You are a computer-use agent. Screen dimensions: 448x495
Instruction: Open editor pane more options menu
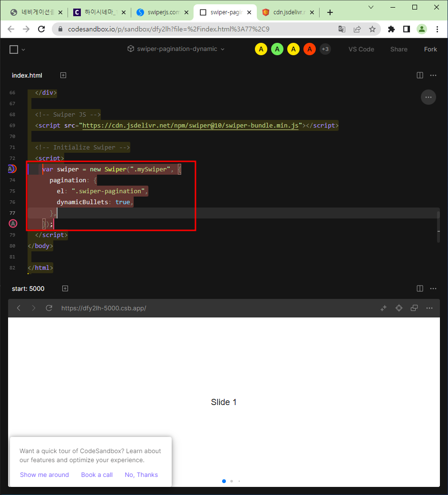click(x=433, y=75)
